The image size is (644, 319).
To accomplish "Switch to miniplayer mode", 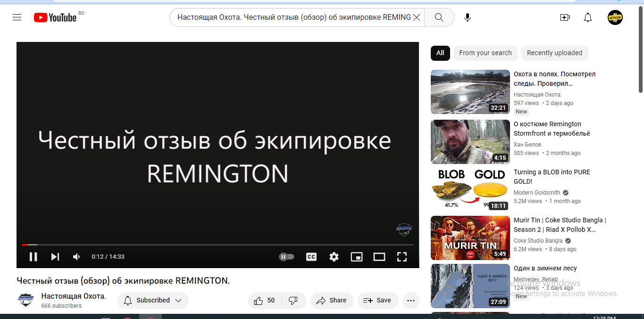I will point(357,257).
